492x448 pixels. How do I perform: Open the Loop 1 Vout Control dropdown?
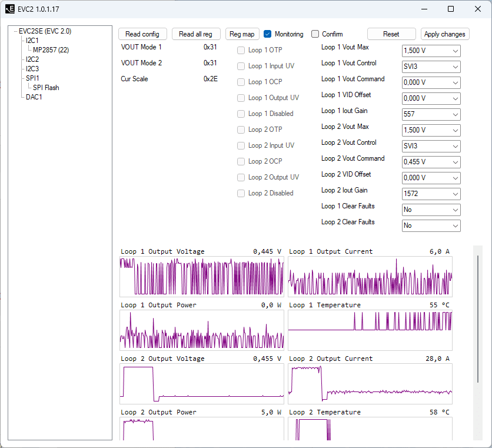(431, 67)
